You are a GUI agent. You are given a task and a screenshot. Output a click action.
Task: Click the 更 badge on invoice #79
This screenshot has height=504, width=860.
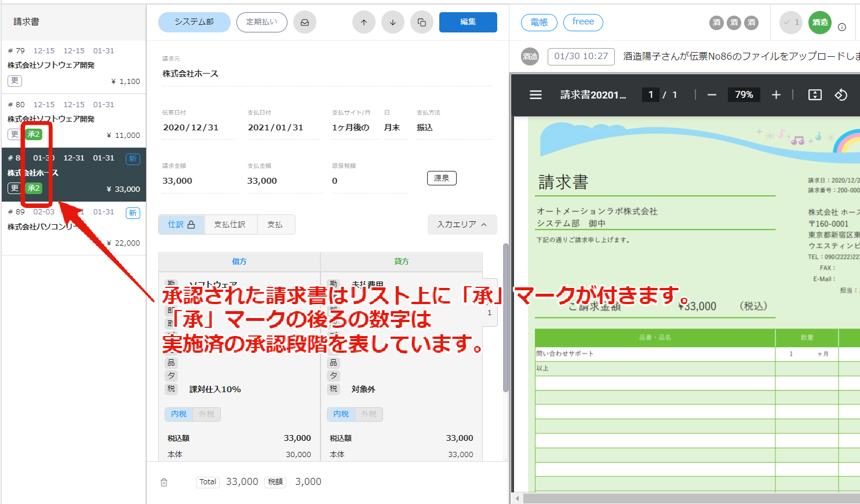pos(14,81)
